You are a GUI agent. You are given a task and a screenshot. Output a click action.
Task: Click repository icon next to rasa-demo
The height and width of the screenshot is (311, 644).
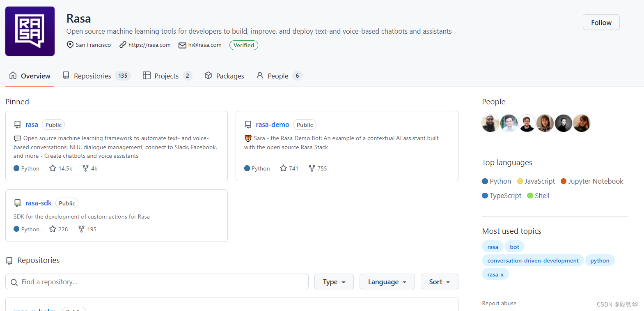point(248,124)
